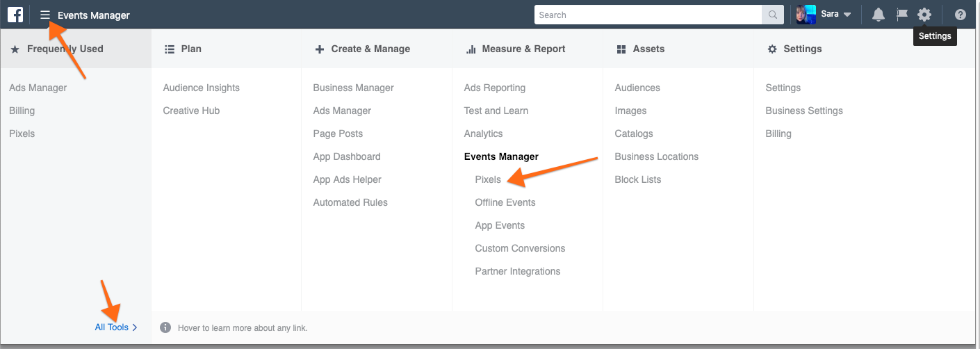
Task: Click the Facebook logo icon
Action: (x=15, y=15)
